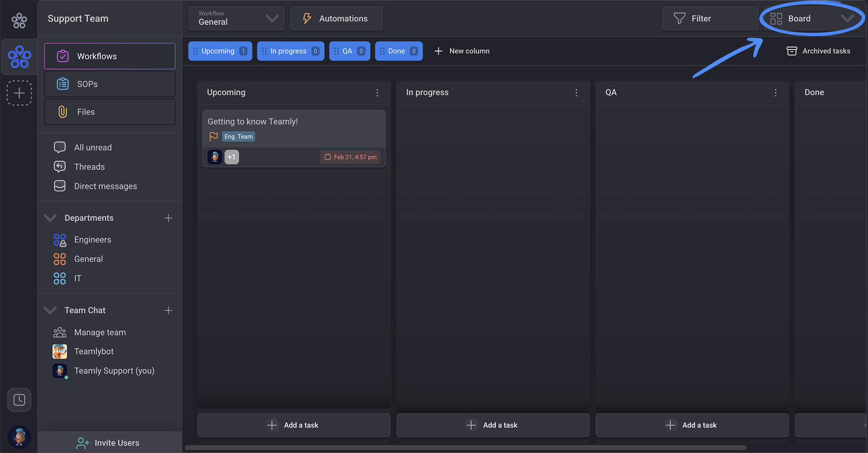Select the blue Support Team workspace icon
Image resolution: width=868 pixels, height=453 pixels.
(20, 57)
